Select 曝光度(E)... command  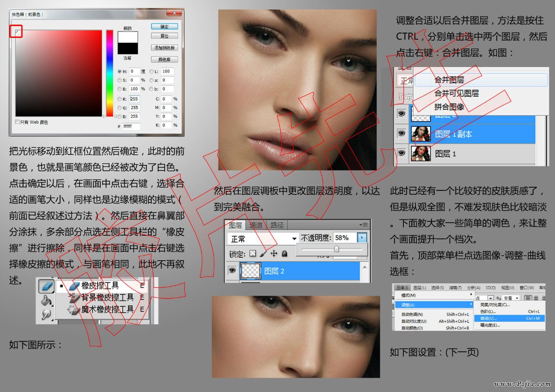(510, 325)
